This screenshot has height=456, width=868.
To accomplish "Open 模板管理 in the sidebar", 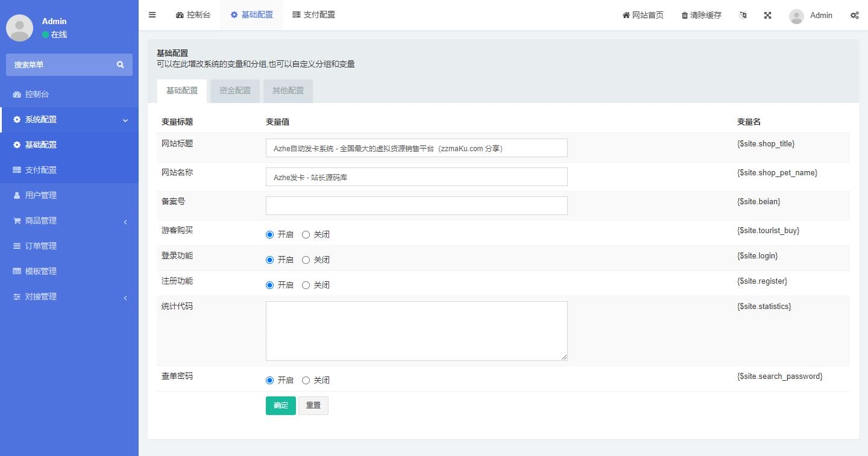I will click(x=40, y=271).
